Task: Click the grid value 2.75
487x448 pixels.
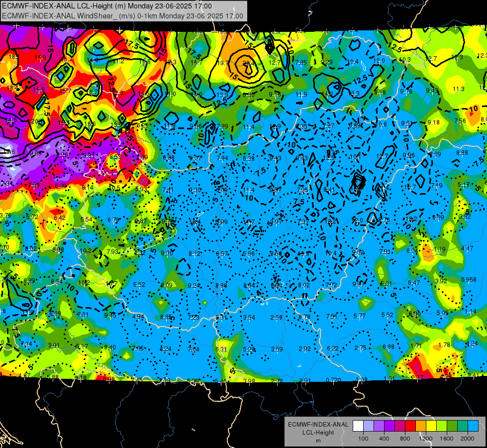Action: point(361,348)
